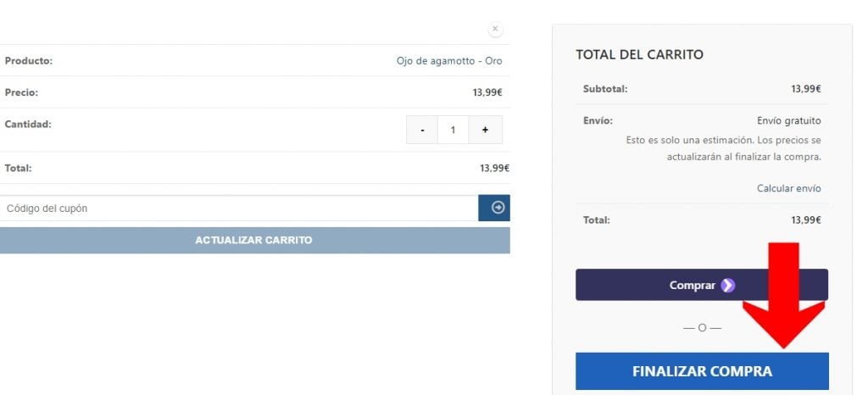This screenshot has height=395, width=868.
Task: Click the Envío gratuito shipping text
Action: (788, 120)
